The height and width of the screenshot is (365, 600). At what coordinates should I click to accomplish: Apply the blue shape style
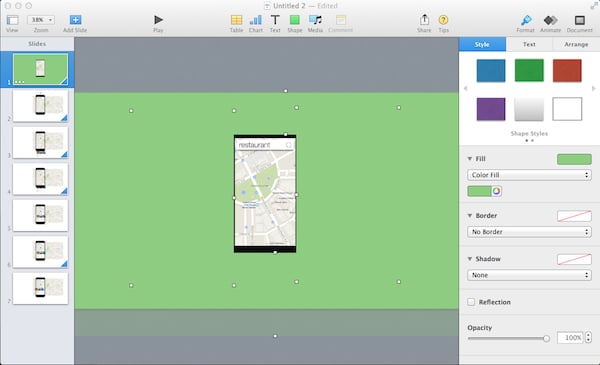pyautogui.click(x=491, y=70)
